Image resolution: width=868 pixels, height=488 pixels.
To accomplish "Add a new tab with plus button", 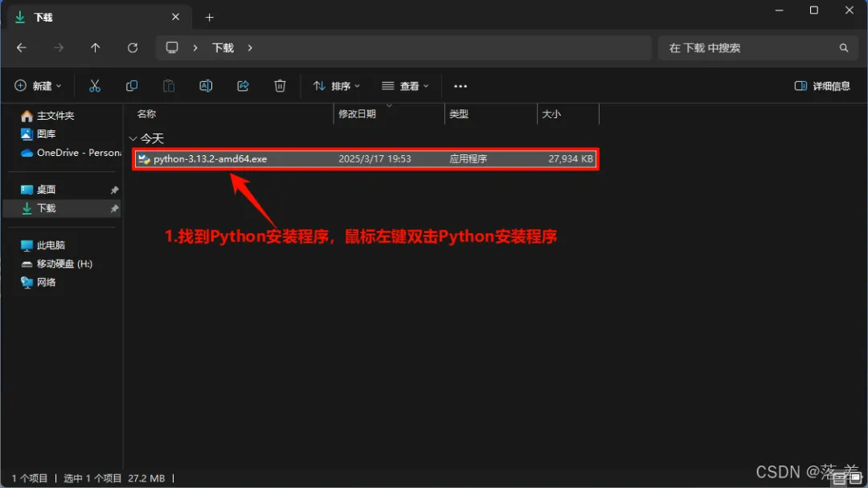I will pyautogui.click(x=209, y=18).
